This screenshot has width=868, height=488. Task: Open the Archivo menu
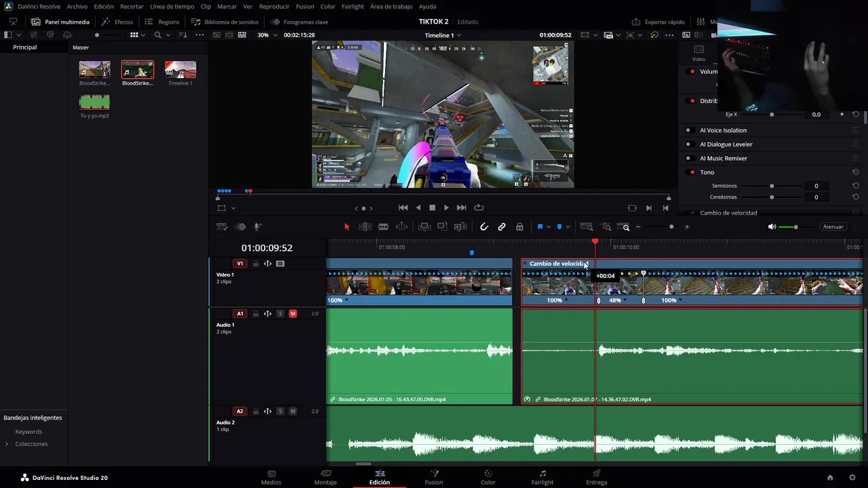(77, 6)
